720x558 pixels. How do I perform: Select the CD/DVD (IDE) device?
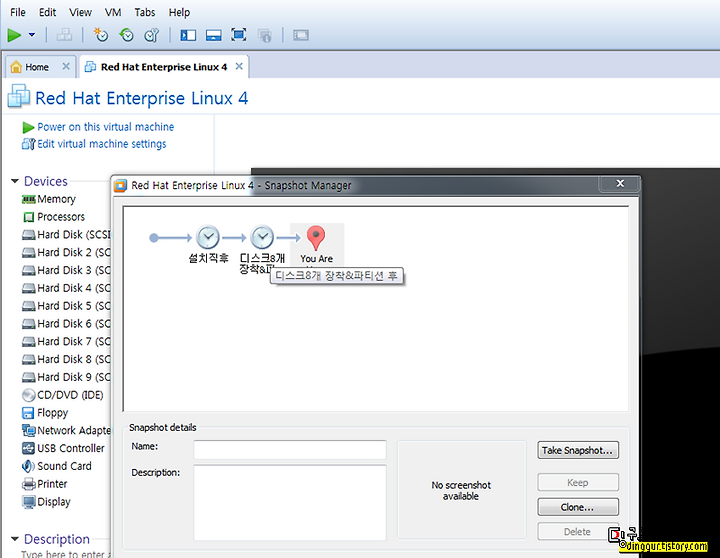coord(63,395)
